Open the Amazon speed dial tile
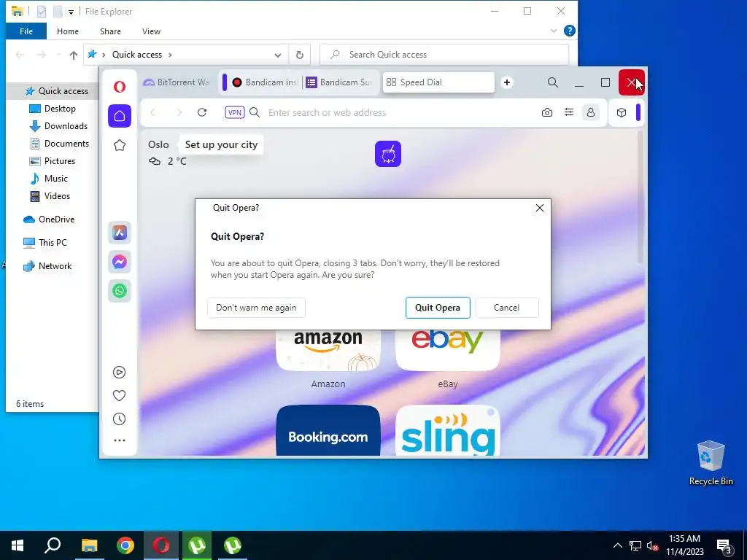 [328, 351]
